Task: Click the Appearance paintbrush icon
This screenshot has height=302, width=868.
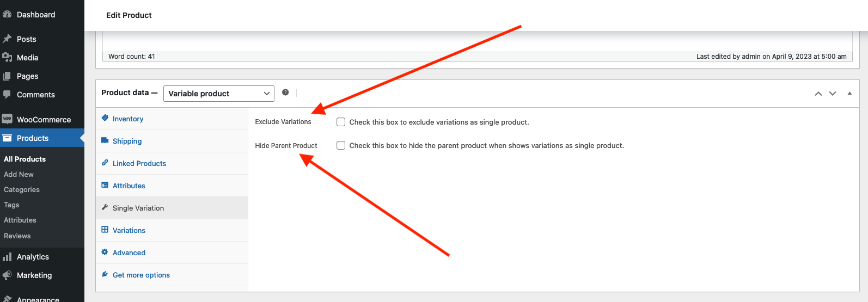Action: coord(7,299)
